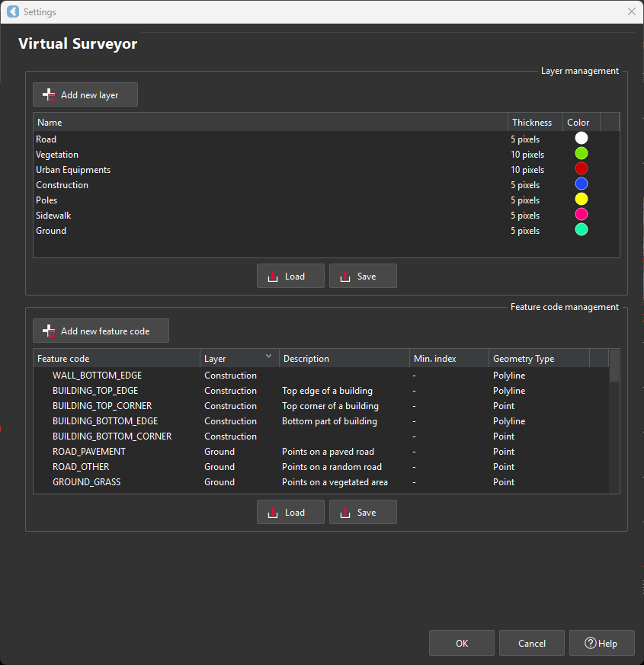Open the Layer column sort dropdown arrow

pos(268,356)
